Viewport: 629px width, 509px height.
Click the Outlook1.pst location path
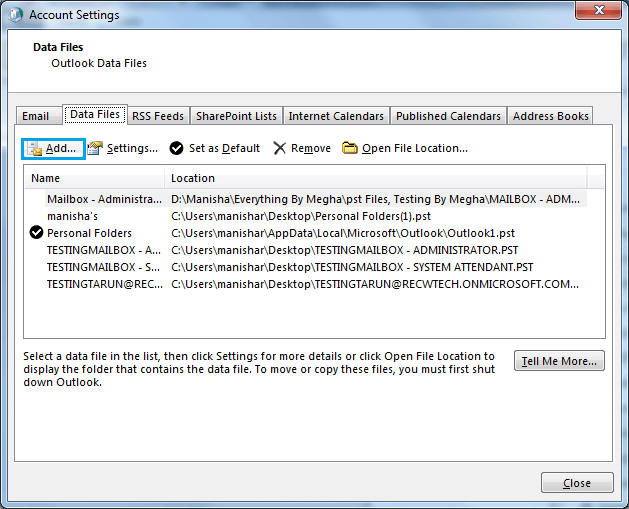coord(343,233)
